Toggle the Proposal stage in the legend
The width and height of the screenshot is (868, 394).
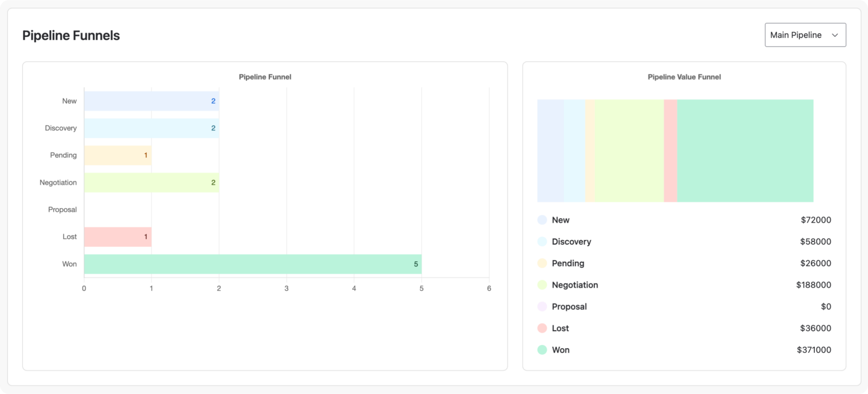(569, 307)
